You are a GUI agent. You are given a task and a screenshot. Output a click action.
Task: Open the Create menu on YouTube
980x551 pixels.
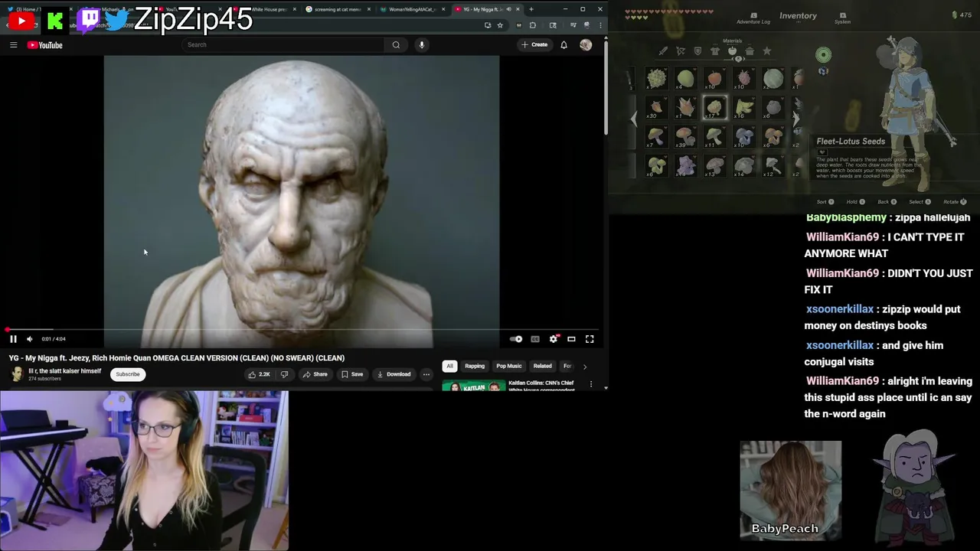(x=534, y=44)
